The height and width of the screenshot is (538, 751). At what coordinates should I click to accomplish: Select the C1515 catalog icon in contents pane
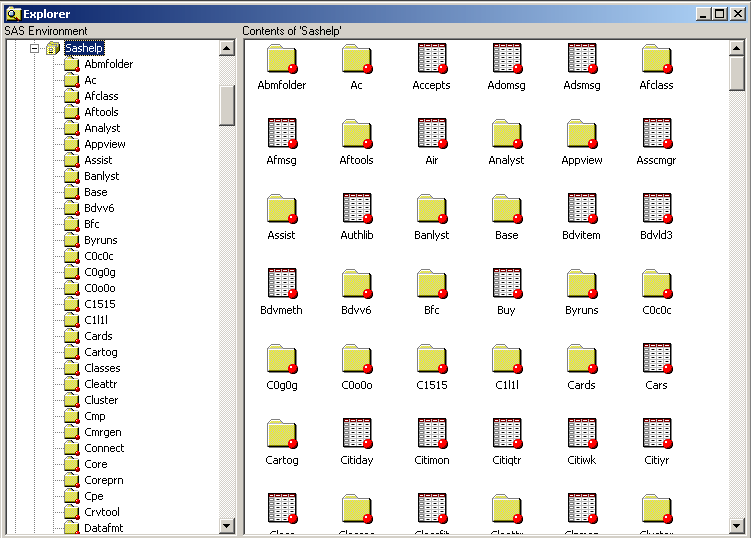[x=432, y=358]
